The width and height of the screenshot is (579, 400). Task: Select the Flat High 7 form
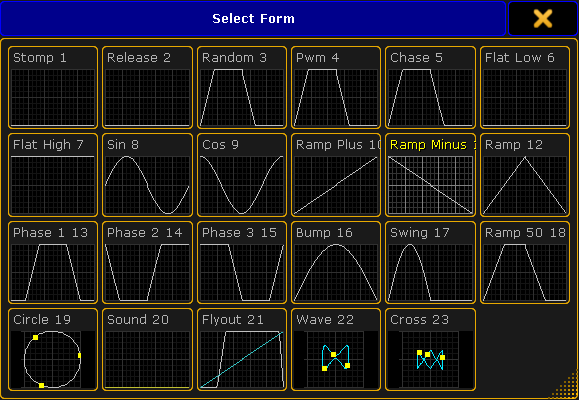(53, 175)
